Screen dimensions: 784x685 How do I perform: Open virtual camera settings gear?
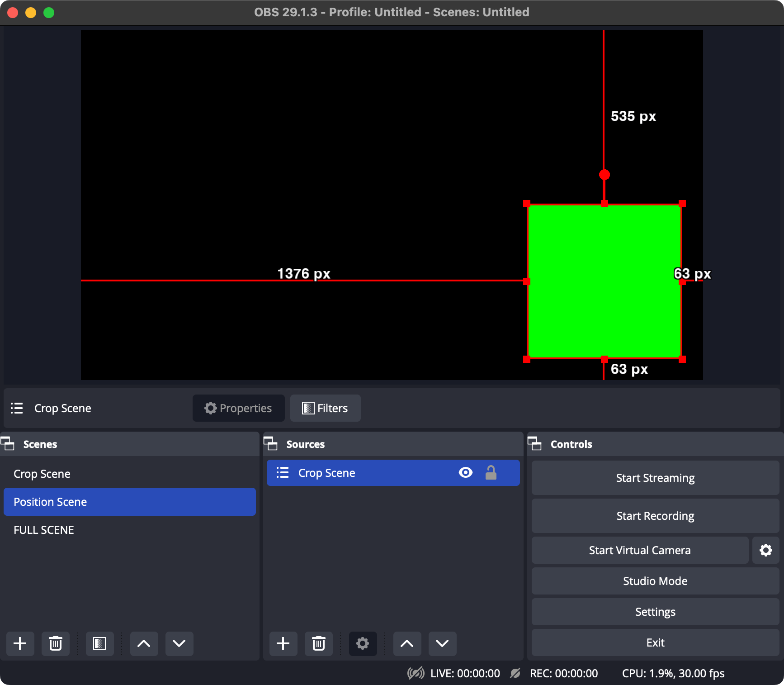[x=765, y=550]
